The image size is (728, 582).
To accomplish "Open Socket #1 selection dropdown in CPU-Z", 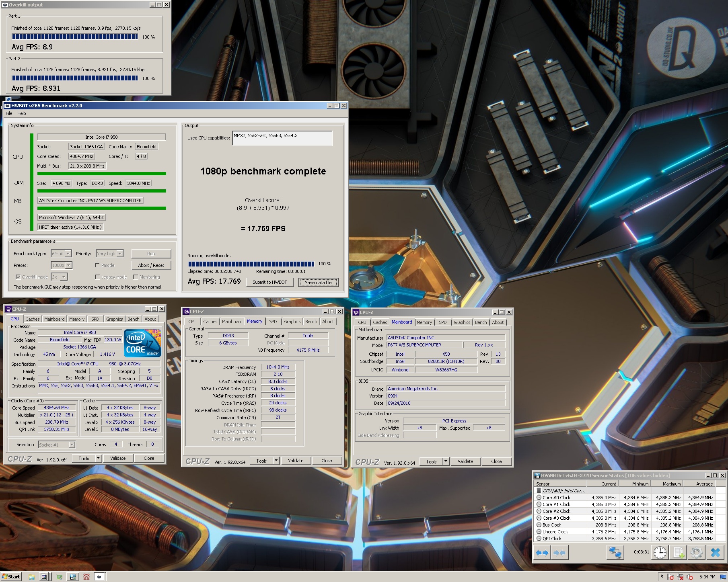I will 72,445.
